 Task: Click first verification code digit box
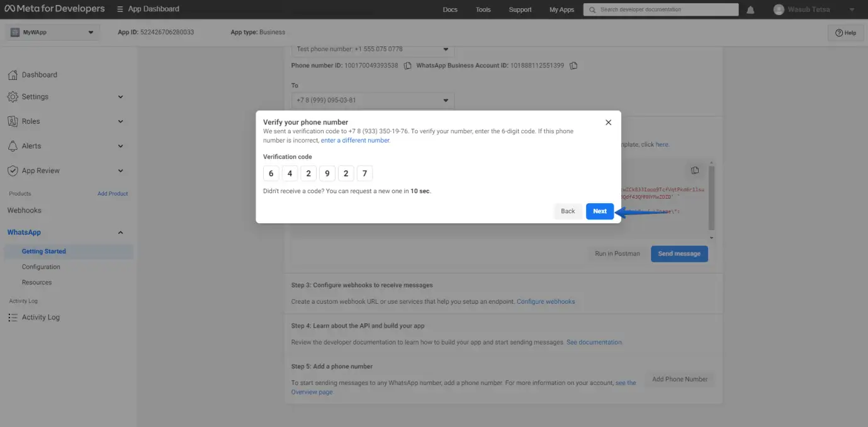271,174
